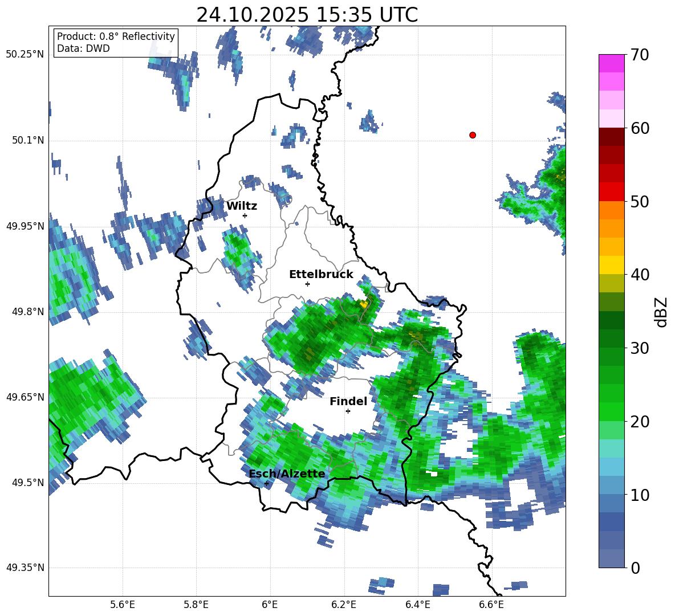Click the bright red colorbar segment near 50
Image resolution: width=675 pixels, height=616 pixels.
(x=611, y=192)
